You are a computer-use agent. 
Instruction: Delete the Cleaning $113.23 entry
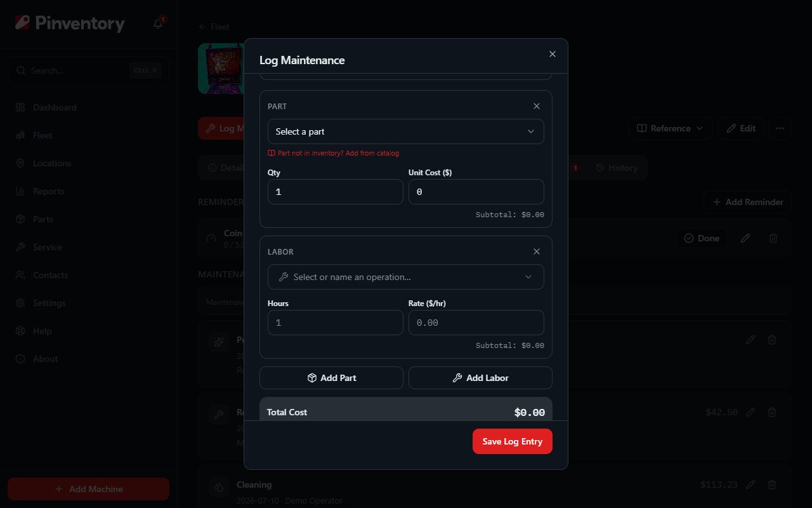[x=772, y=485]
